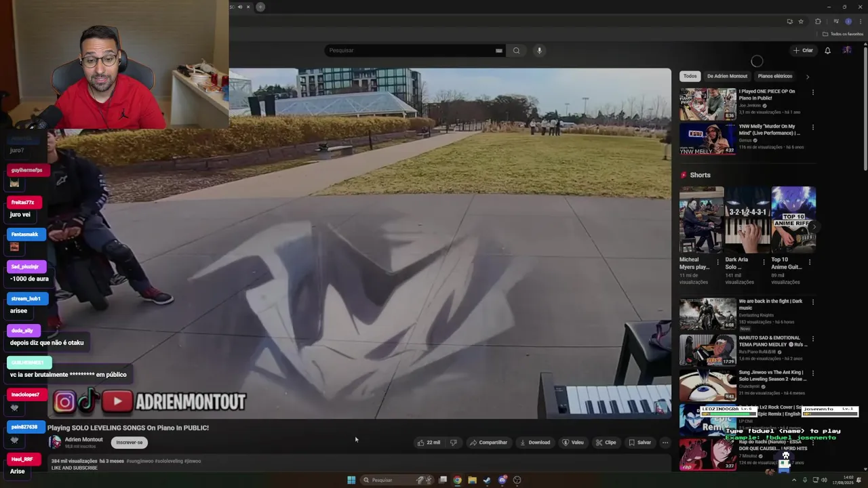Open options for Dark Aria short
Viewport: 868px width, 488px height.
[764, 262]
